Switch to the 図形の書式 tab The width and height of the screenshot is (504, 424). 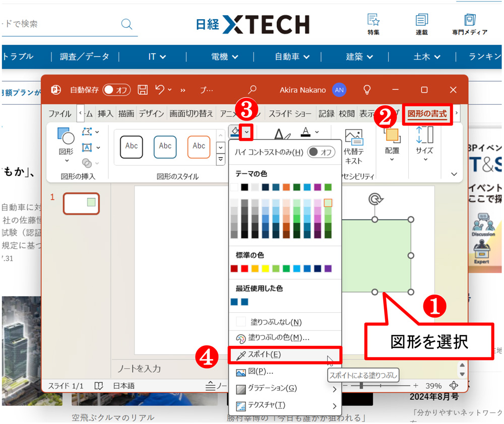point(427,114)
